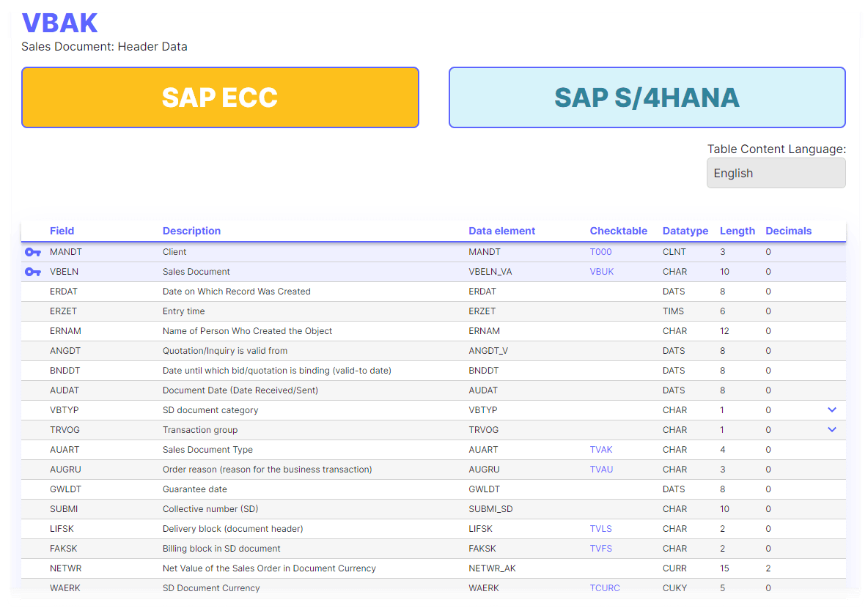This screenshot has width=868, height=608.
Task: Open the TVAU checktable for Order reason
Action: 601,469
